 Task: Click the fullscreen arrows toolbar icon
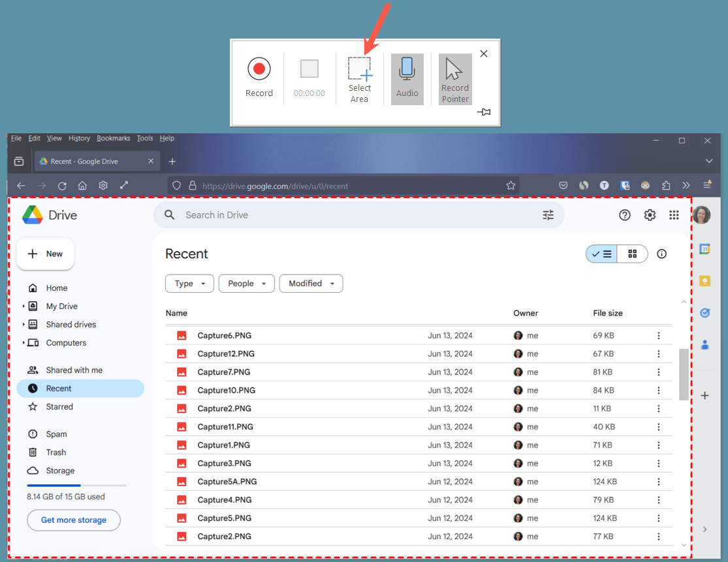(x=124, y=185)
